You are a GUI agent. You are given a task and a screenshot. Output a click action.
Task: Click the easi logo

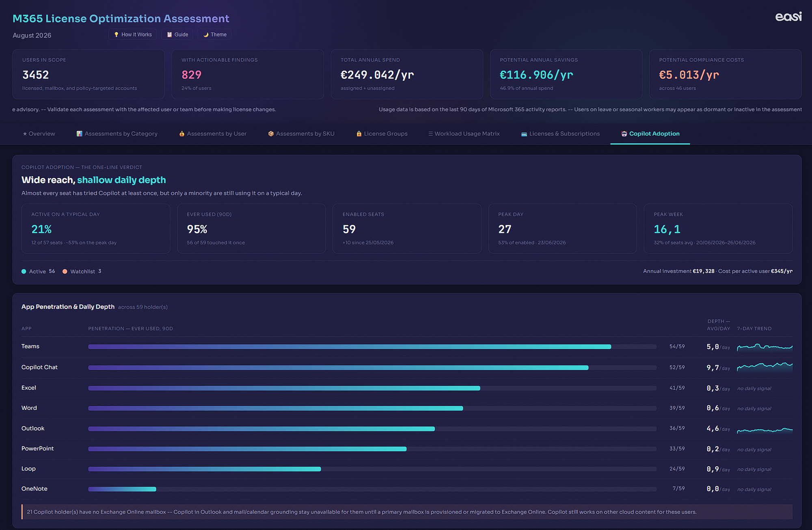pos(788,17)
